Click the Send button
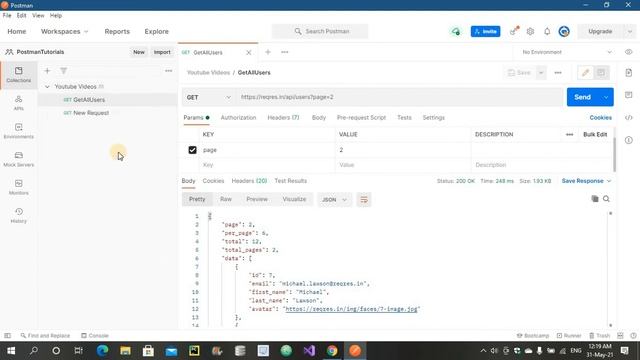Viewport: 640px width, 360px height. coord(582,97)
